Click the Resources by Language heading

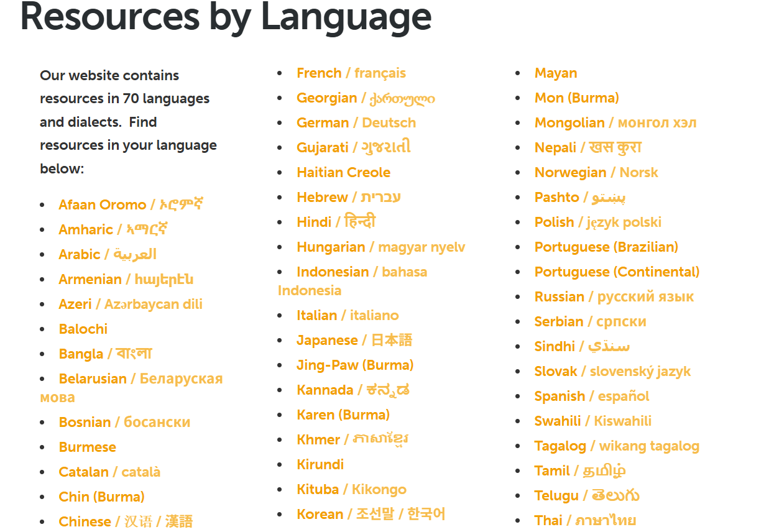click(226, 17)
